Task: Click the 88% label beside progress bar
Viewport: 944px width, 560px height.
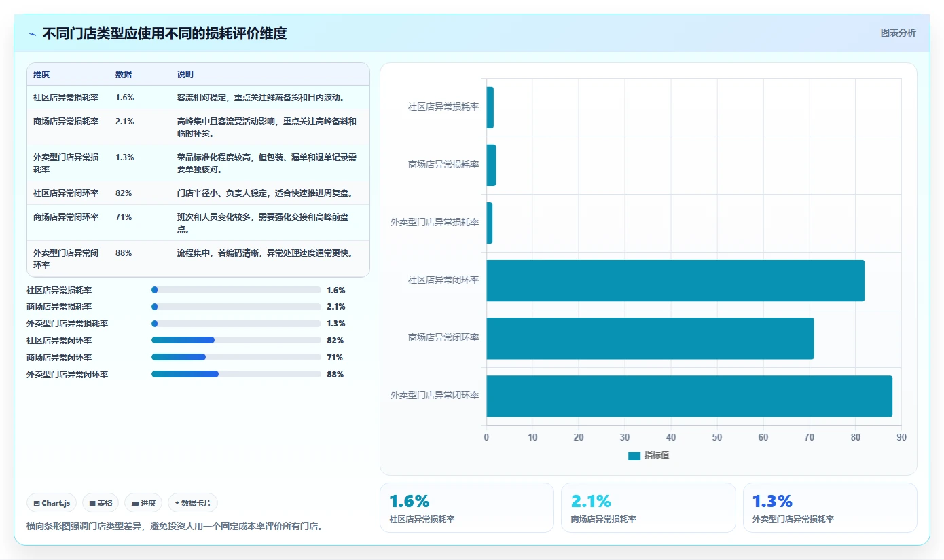Action: tap(335, 374)
